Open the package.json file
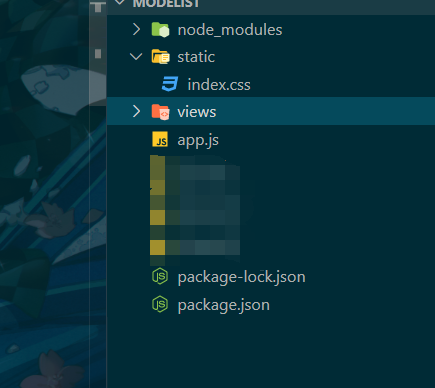435x388 pixels. click(224, 305)
